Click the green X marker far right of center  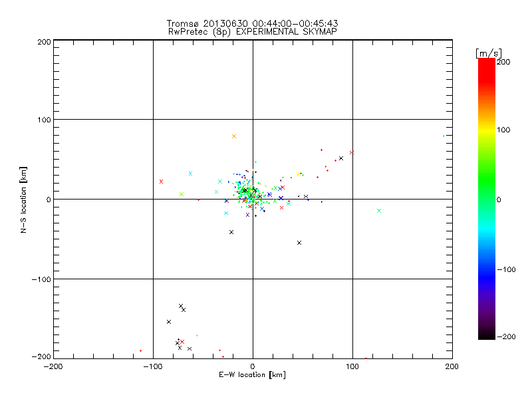[x=379, y=211]
